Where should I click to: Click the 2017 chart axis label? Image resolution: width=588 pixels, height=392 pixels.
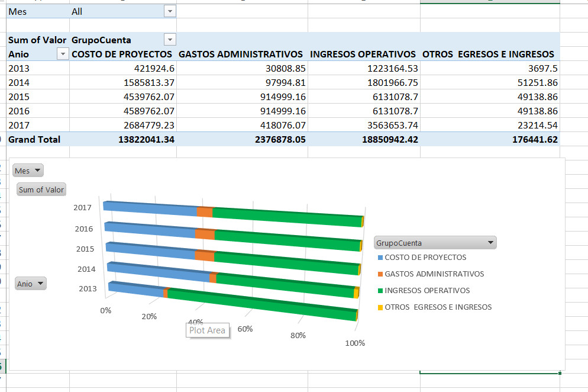click(x=82, y=207)
